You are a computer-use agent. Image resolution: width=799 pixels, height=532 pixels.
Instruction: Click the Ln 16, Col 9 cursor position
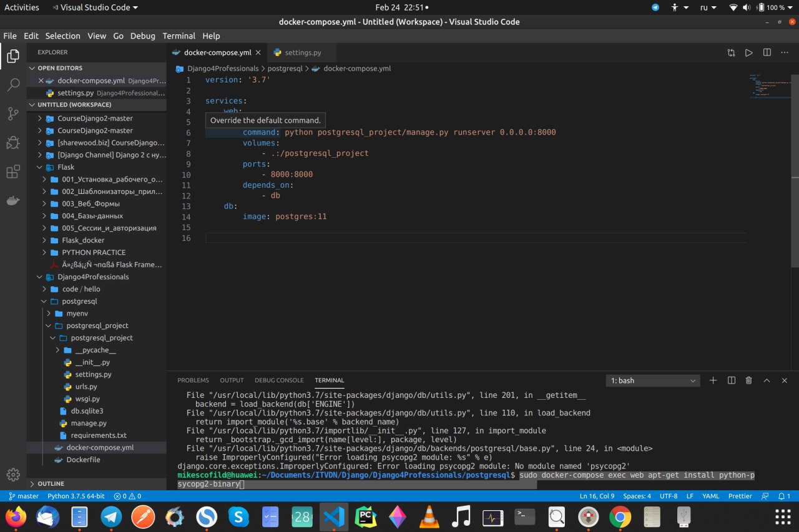pyautogui.click(x=597, y=496)
